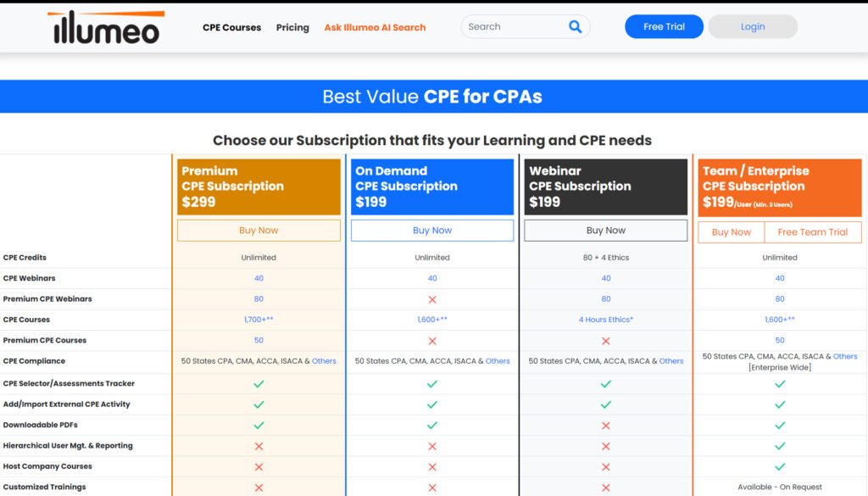The height and width of the screenshot is (496, 868).
Task: Open the Premium plan's Others compliance link
Action: point(324,361)
